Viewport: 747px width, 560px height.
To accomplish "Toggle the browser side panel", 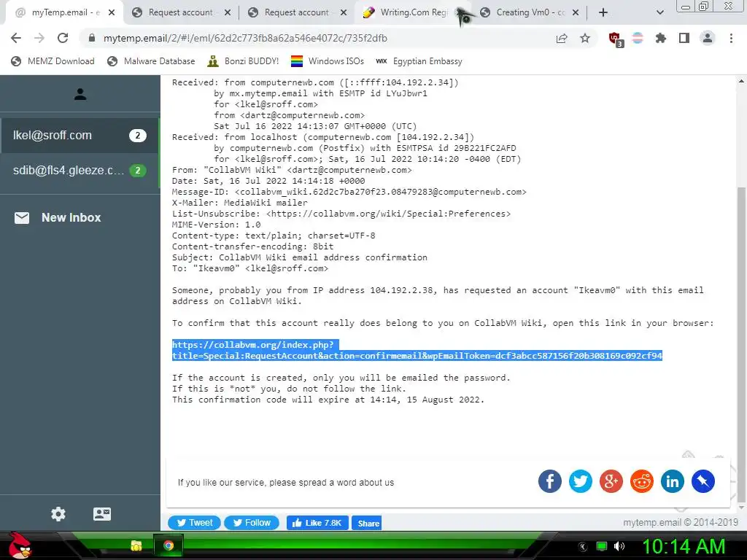I will click(684, 38).
